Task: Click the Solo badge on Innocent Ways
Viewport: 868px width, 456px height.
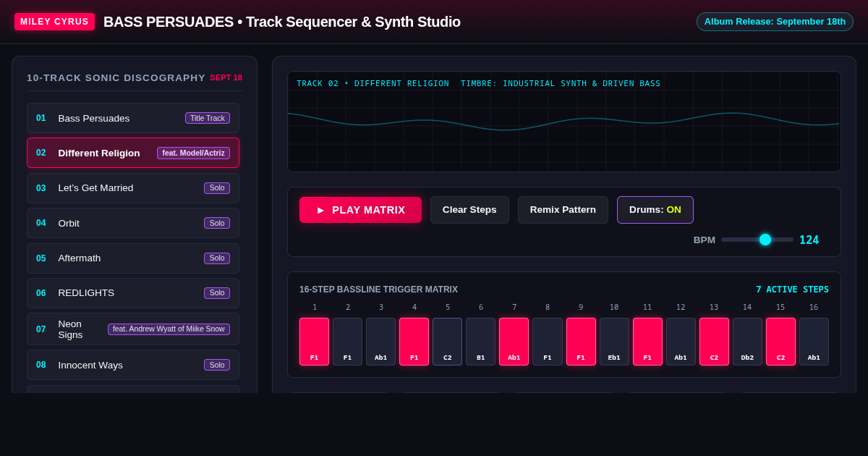Action: click(217, 365)
